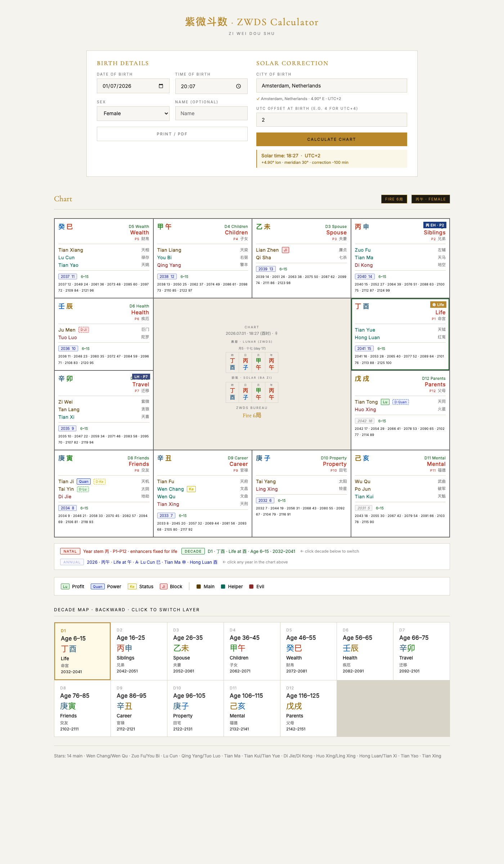Viewport: 504px width, 864px height.
Task: Select year 2038 in Children palace
Action: (167, 276)
